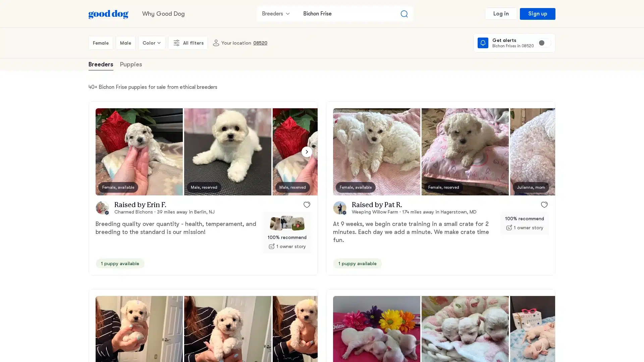Open Erin F. male reserved puppy photo
Image resolution: width=644 pixels, height=362 pixels.
[x=228, y=152]
